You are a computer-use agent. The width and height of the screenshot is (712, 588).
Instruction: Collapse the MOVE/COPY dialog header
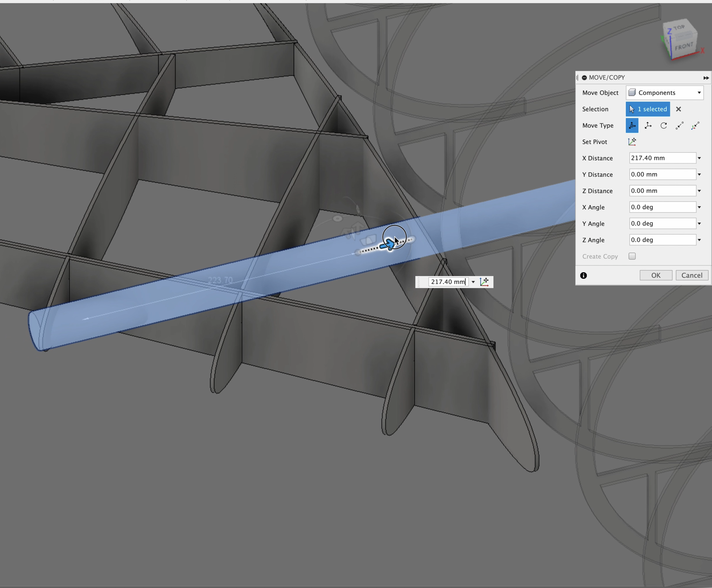585,77
